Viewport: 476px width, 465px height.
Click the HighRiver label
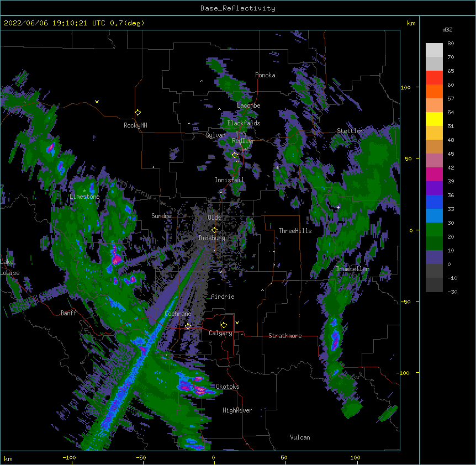[x=237, y=410]
